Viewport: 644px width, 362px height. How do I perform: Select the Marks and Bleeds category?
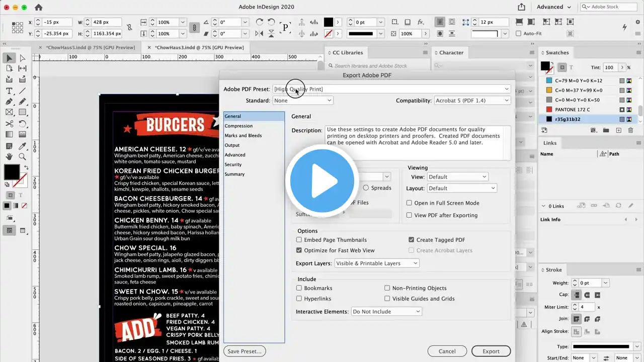click(243, 136)
